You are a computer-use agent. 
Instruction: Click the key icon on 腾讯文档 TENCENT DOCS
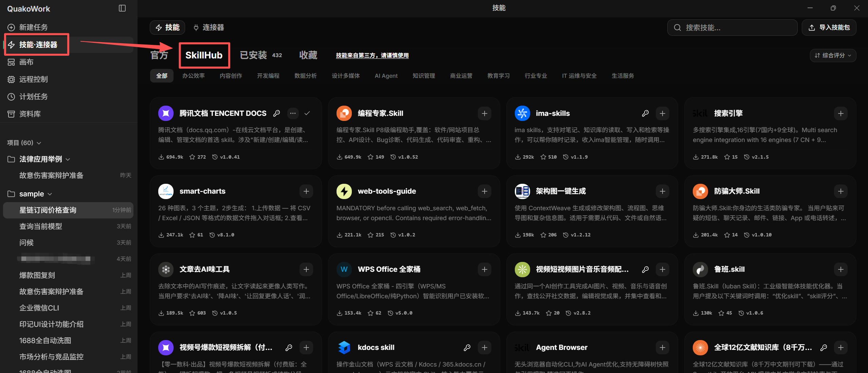(277, 113)
